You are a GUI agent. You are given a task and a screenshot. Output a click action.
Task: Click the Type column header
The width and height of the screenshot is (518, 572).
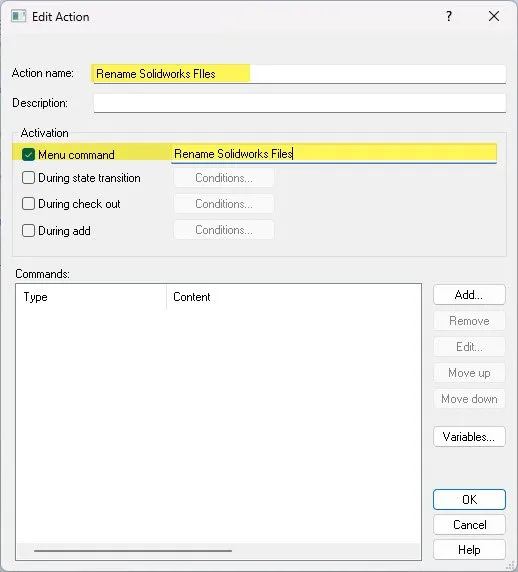click(x=91, y=297)
